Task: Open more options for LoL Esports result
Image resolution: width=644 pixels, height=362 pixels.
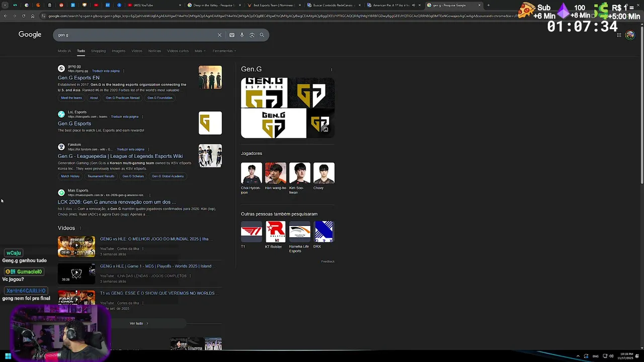Action: (142, 117)
